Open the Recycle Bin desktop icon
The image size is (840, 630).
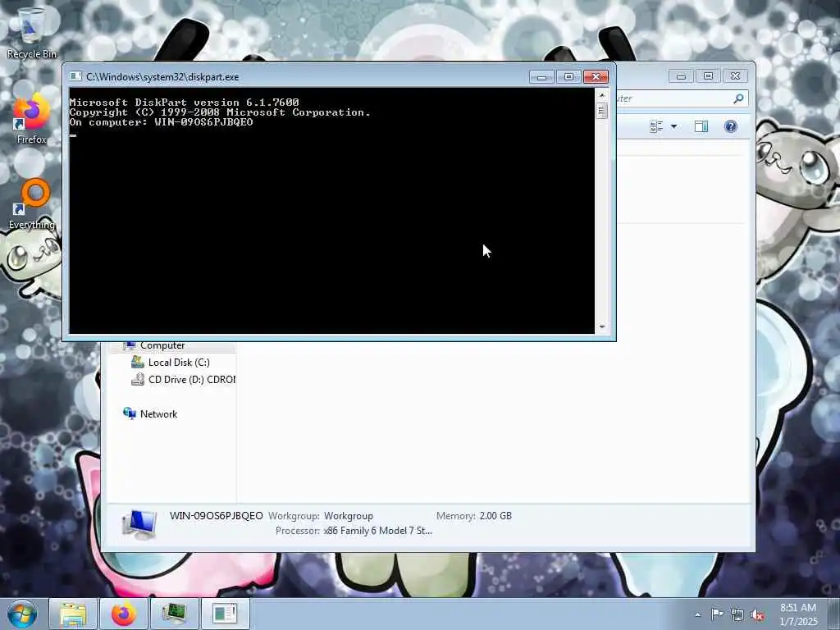tap(31, 32)
